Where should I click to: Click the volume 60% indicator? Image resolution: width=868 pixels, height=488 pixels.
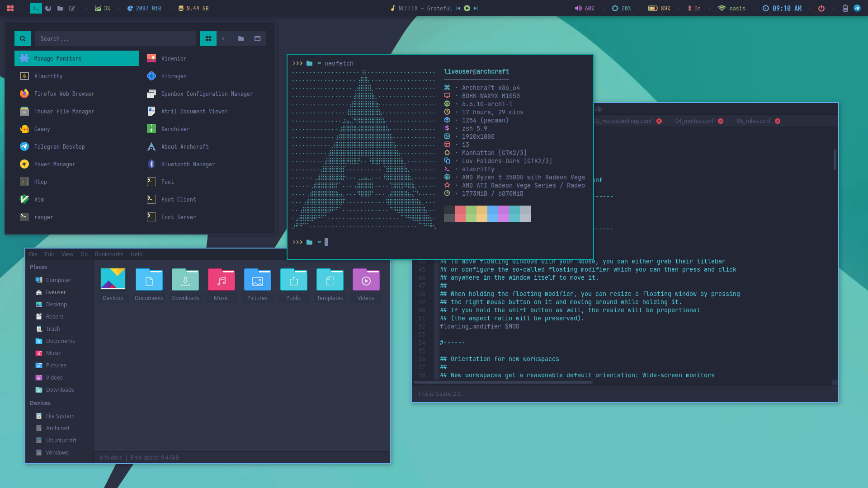(585, 8)
